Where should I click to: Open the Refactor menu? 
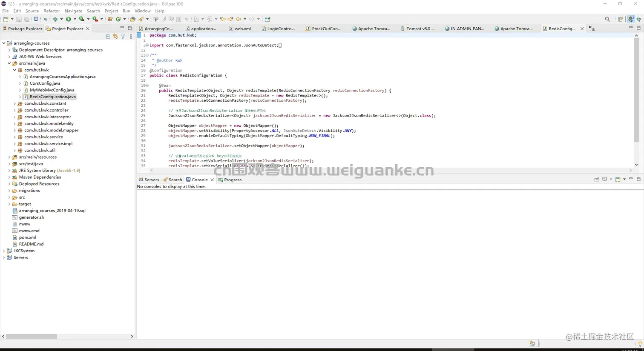(52, 11)
